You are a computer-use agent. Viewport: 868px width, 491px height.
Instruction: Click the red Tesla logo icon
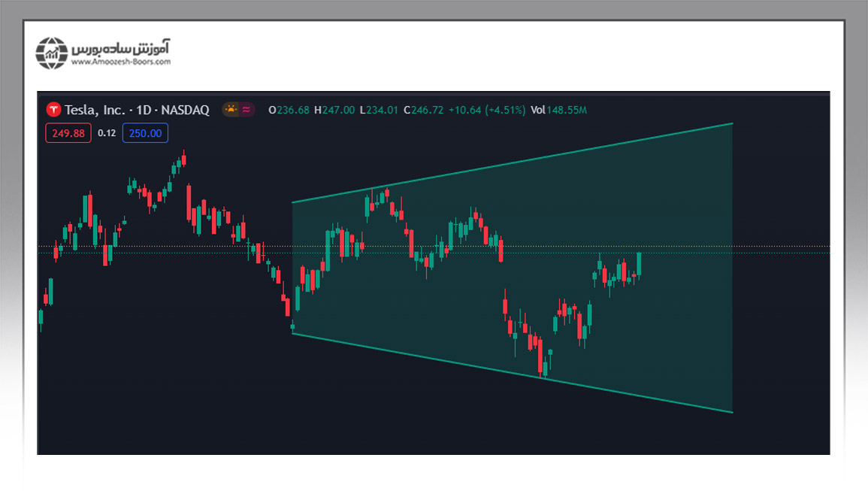(53, 110)
